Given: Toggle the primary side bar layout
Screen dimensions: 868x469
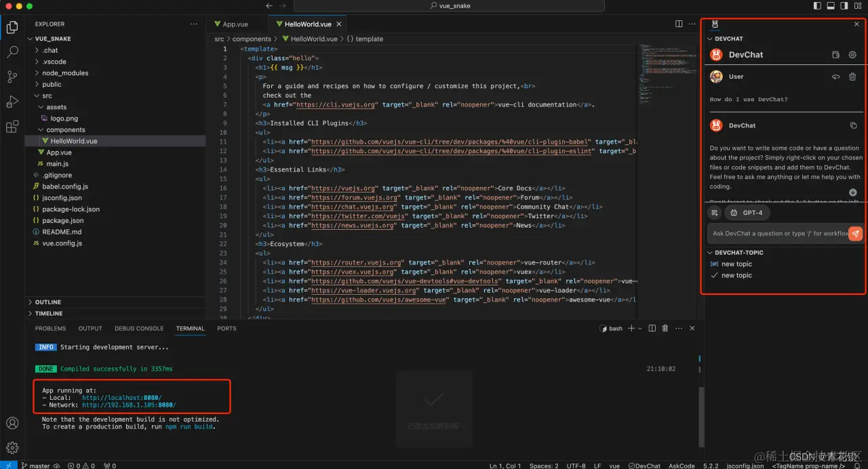Looking at the screenshot, I should click(x=817, y=5).
